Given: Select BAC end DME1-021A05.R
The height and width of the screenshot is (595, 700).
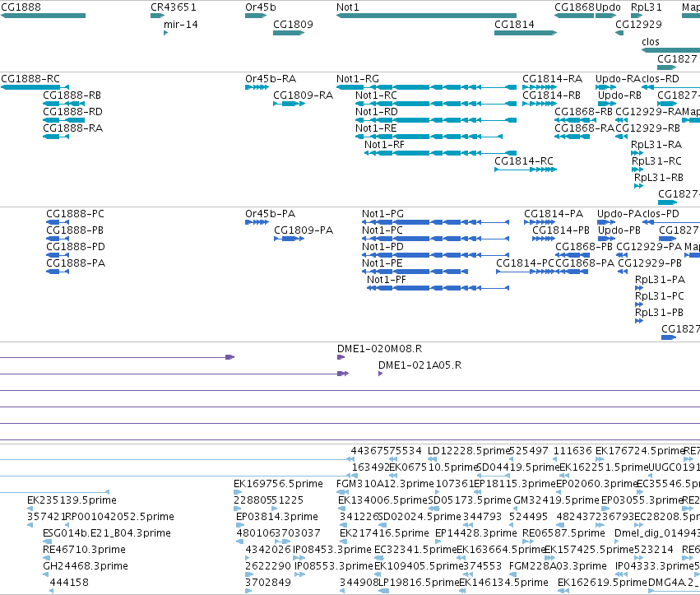Looking at the screenshot, I should (380, 374).
